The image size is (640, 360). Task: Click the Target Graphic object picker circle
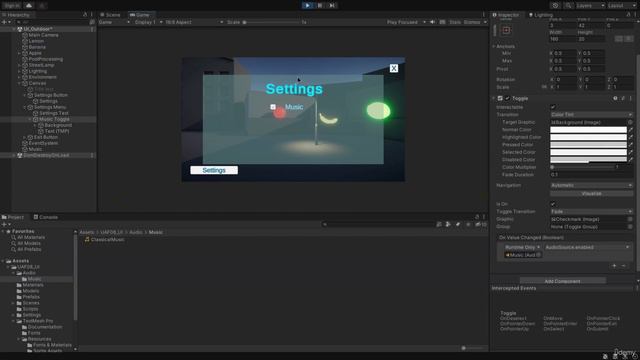coord(630,122)
